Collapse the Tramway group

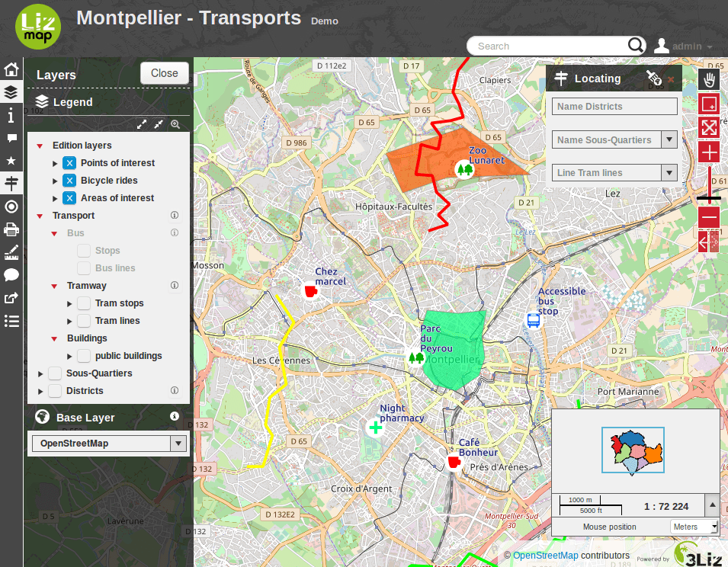[x=54, y=286]
